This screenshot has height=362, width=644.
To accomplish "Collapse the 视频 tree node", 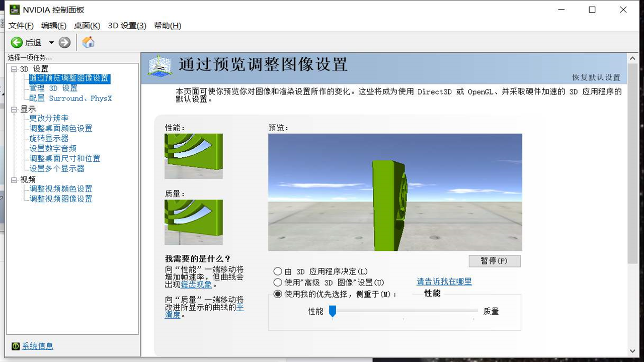I will coord(14,179).
